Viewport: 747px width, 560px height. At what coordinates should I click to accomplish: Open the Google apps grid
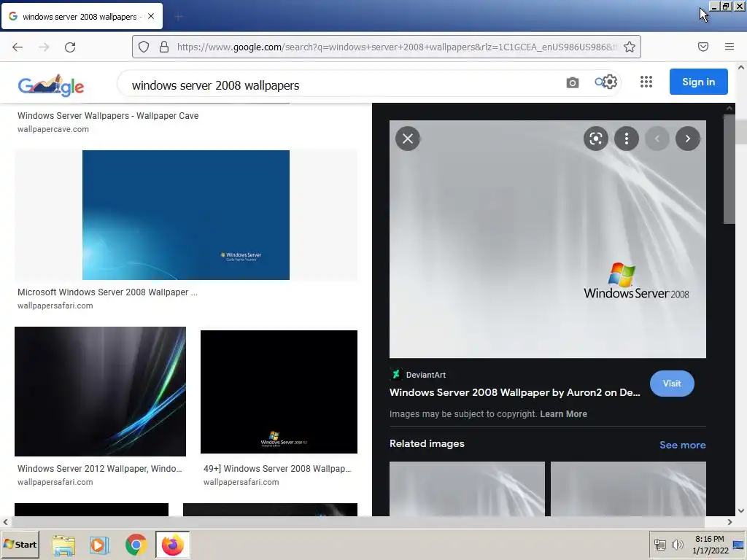pyautogui.click(x=646, y=82)
